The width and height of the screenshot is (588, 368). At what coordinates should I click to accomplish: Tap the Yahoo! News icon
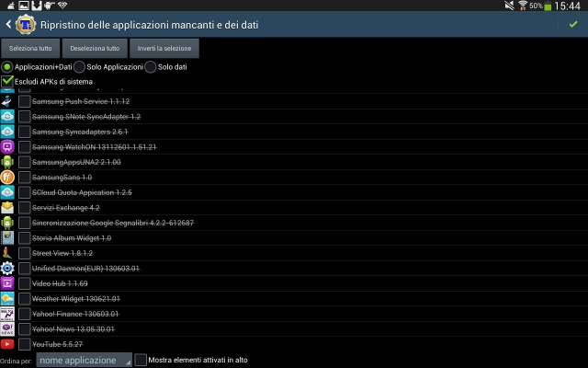(x=7, y=329)
